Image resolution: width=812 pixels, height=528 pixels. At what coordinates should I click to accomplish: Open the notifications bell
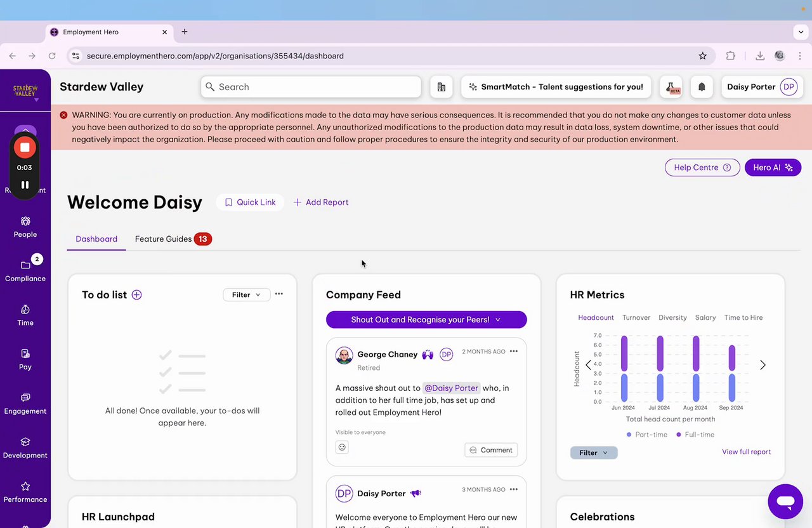click(702, 87)
